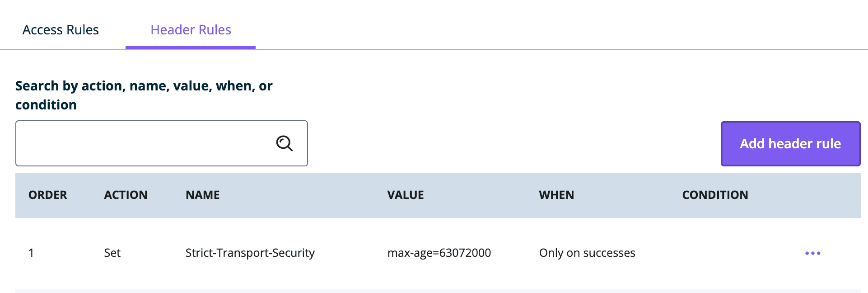Click the Add header rule button
The width and height of the screenshot is (868, 293).
(x=789, y=143)
